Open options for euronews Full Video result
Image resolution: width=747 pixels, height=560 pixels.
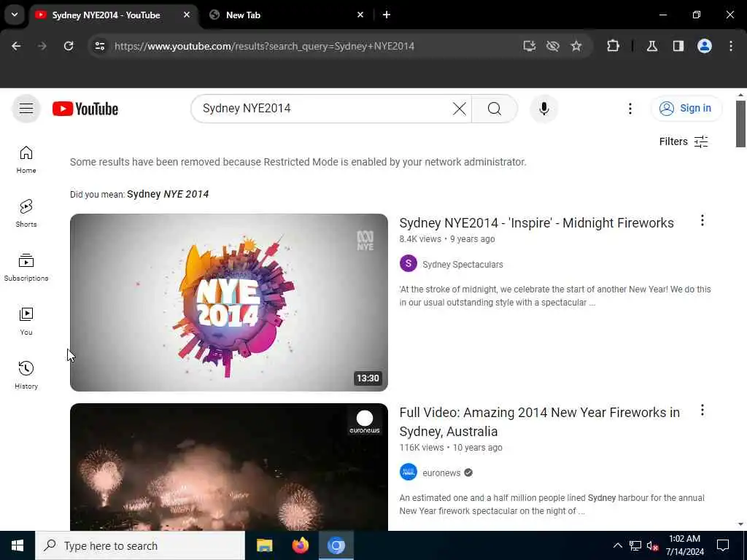pyautogui.click(x=703, y=410)
